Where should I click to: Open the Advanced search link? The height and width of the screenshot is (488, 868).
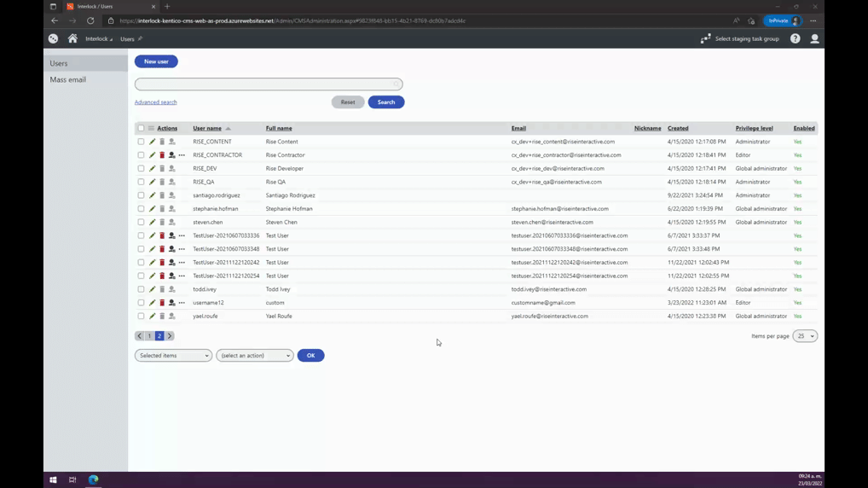(x=155, y=102)
